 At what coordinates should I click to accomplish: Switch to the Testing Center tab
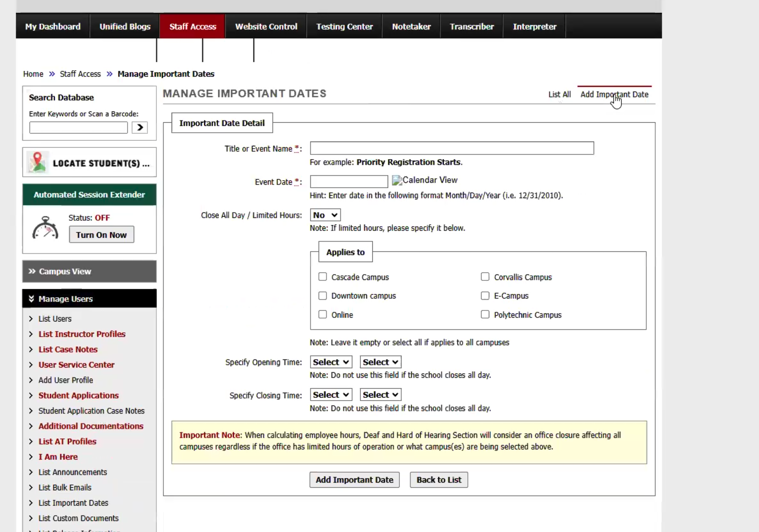click(344, 26)
